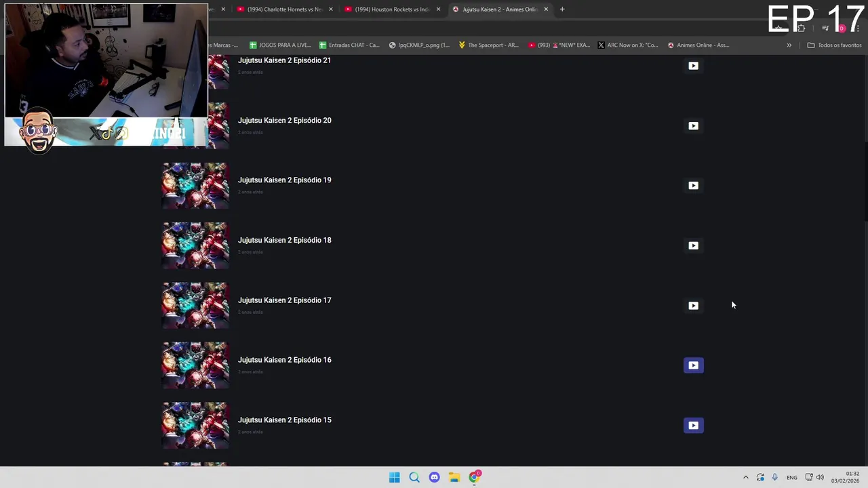Screen dimensions: 868x488
Task: Open Todos os favoritos folder
Action: pos(834,45)
